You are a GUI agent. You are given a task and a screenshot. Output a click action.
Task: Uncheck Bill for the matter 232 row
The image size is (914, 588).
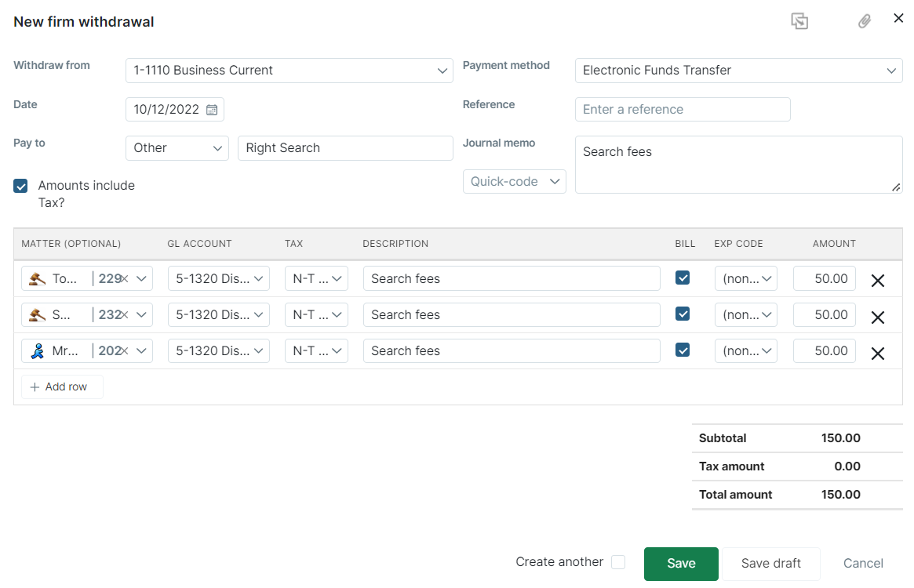[x=683, y=314]
